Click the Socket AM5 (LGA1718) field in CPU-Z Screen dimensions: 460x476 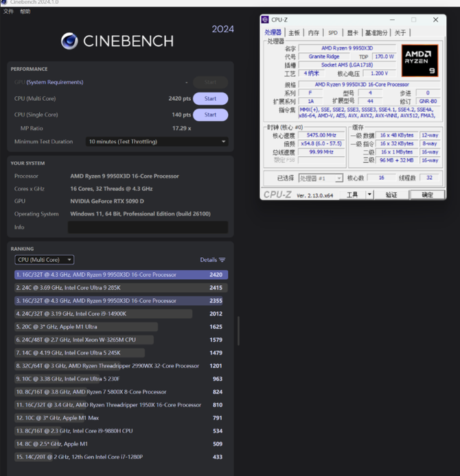[347, 65]
